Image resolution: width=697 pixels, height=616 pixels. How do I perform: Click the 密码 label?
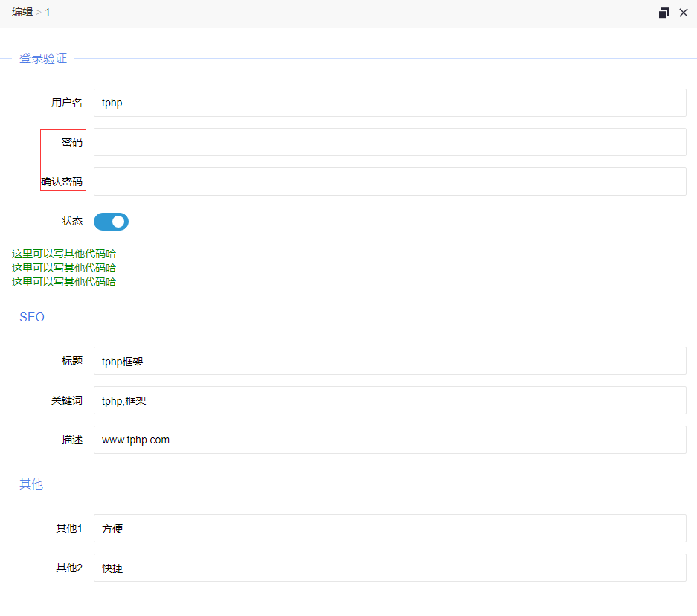pyautogui.click(x=72, y=142)
